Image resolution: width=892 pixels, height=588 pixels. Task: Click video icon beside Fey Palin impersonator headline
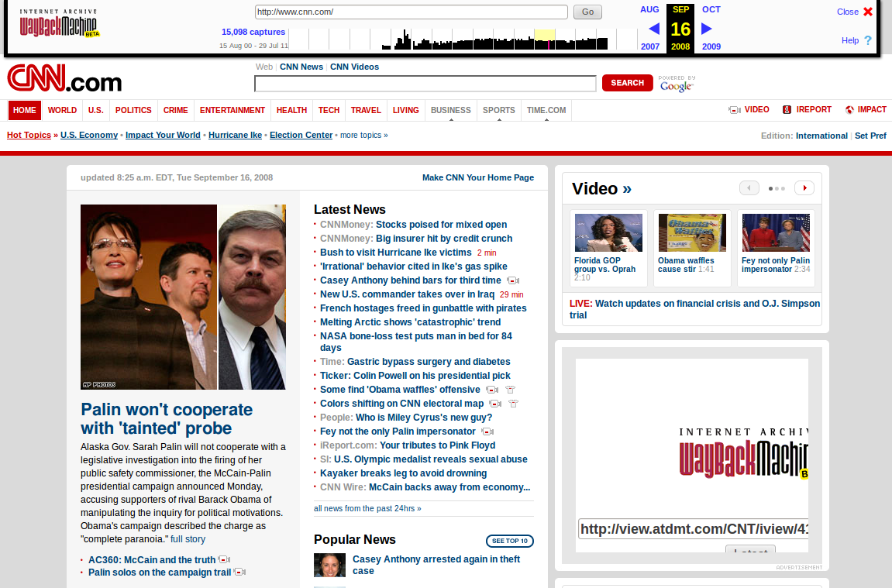487,432
